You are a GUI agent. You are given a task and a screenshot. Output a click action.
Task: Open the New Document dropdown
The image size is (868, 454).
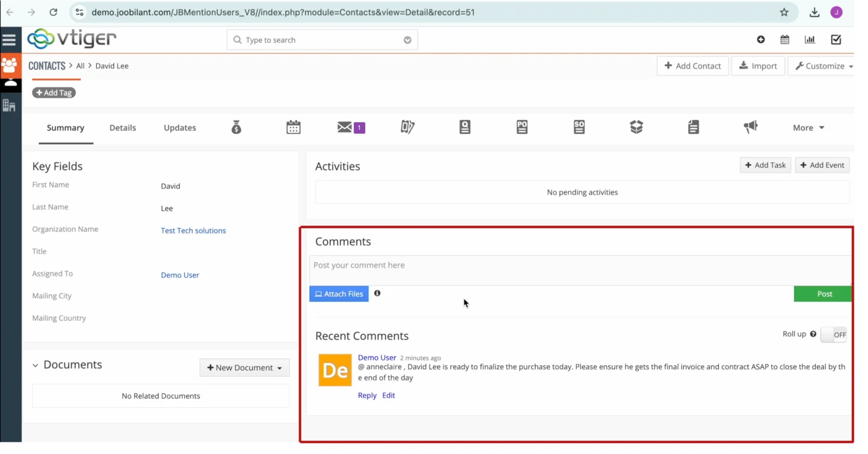coord(244,367)
